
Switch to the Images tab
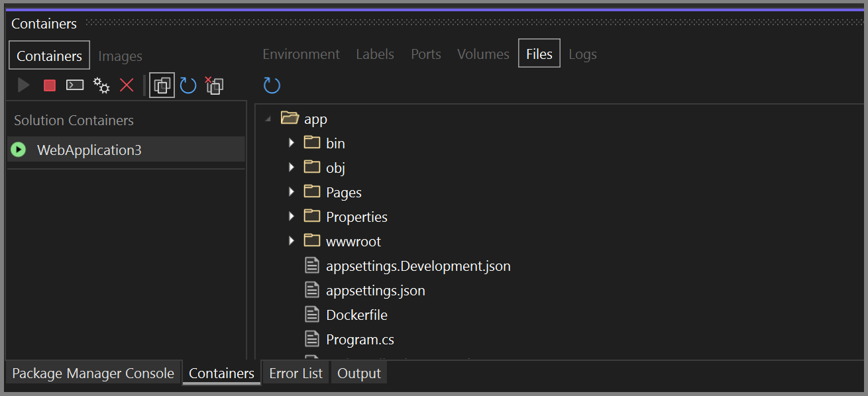pyautogui.click(x=120, y=56)
